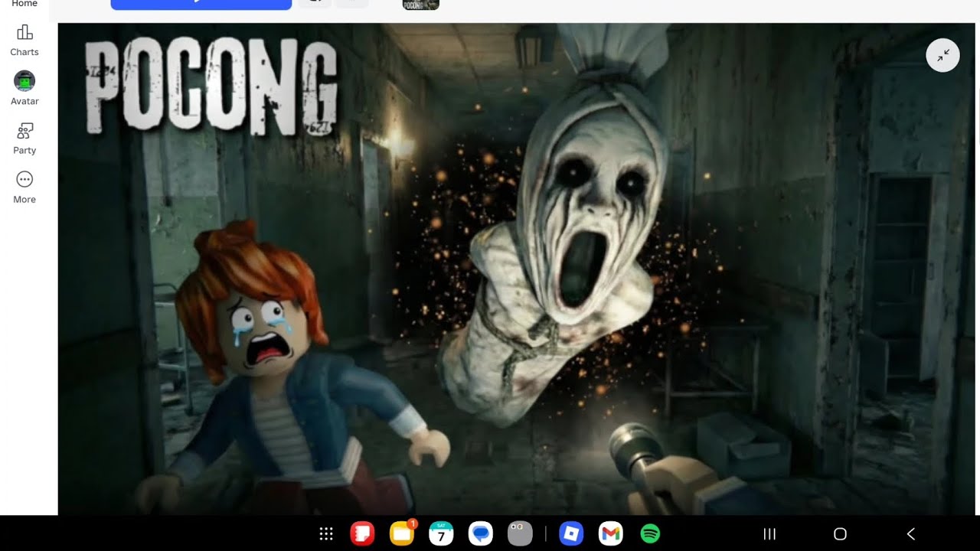
Task: Click the POCONG game cover image
Action: [x=518, y=269]
